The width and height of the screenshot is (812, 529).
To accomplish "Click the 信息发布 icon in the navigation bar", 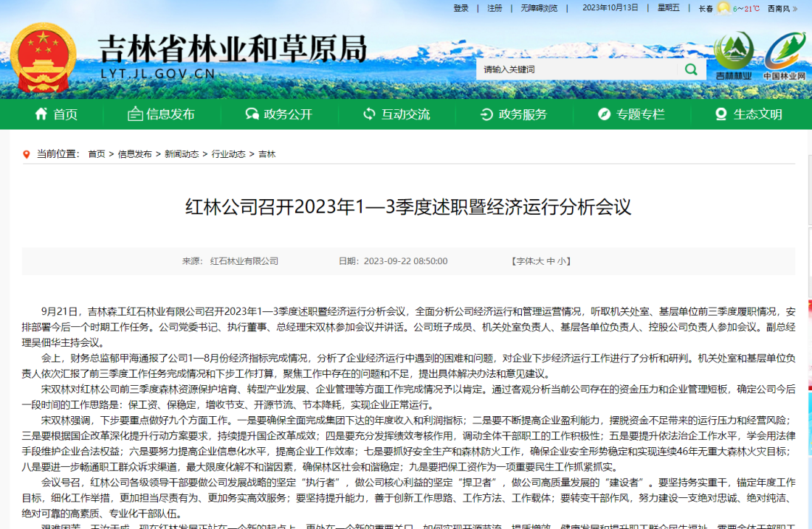I will click(135, 114).
